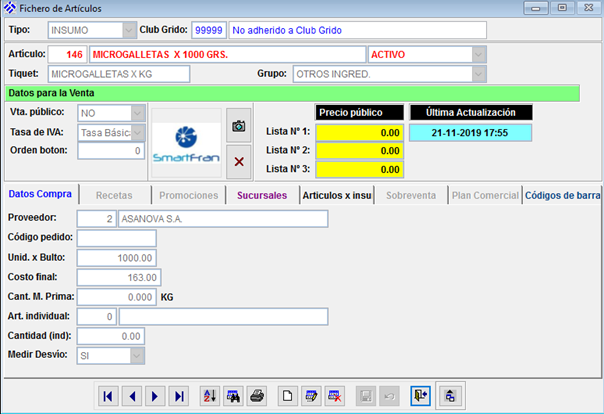
Task: Click the camera icon to add image
Action: tap(238, 126)
